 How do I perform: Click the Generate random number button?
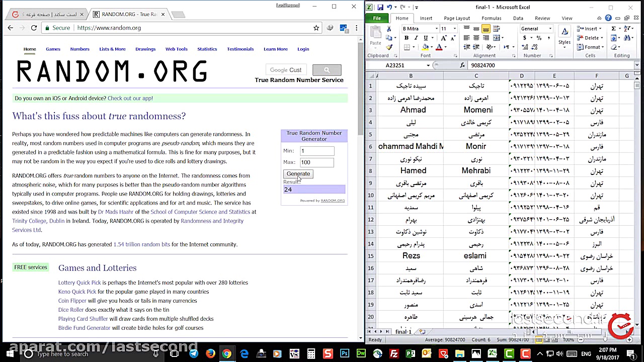pos(298,173)
